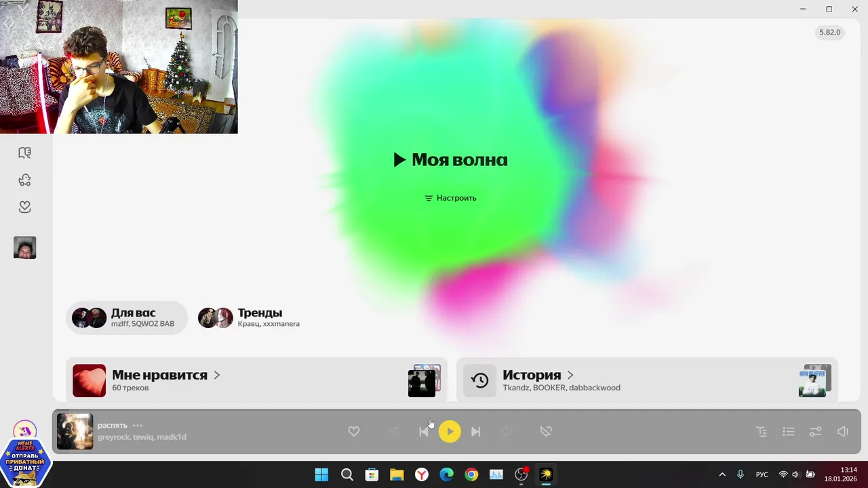Screen dimensions: 868x488
Task: Click the volume speaker icon in player
Action: pos(843,432)
